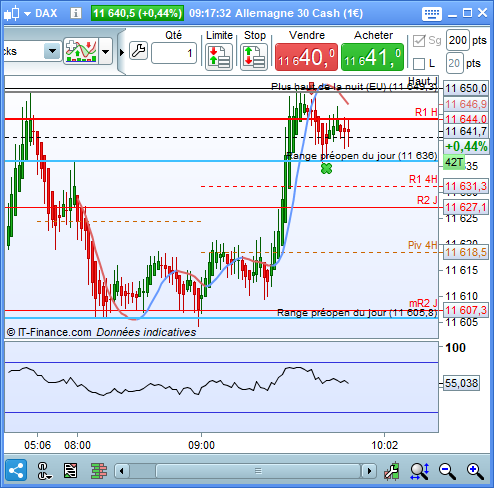Zoom out with the minus magnifier

pyautogui.click(x=447, y=471)
